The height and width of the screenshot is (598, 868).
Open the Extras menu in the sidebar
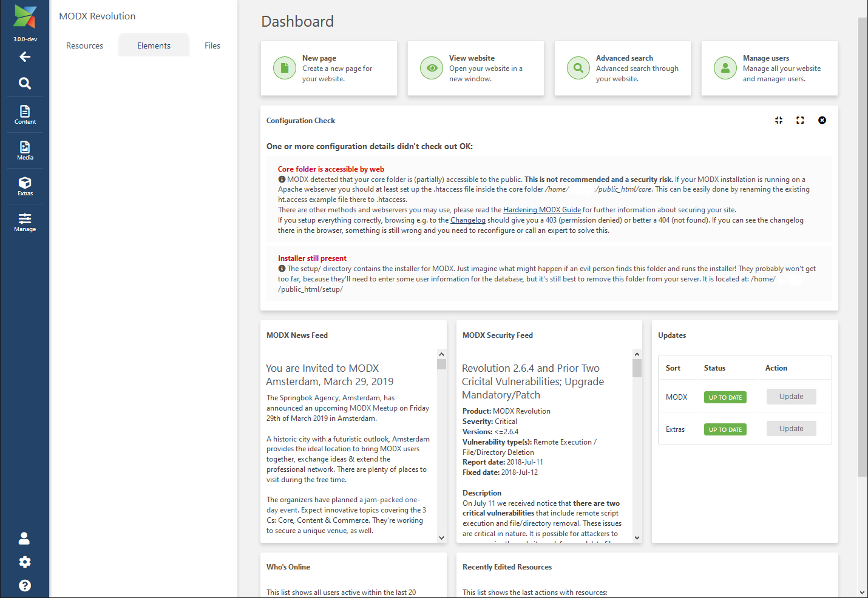click(x=25, y=186)
